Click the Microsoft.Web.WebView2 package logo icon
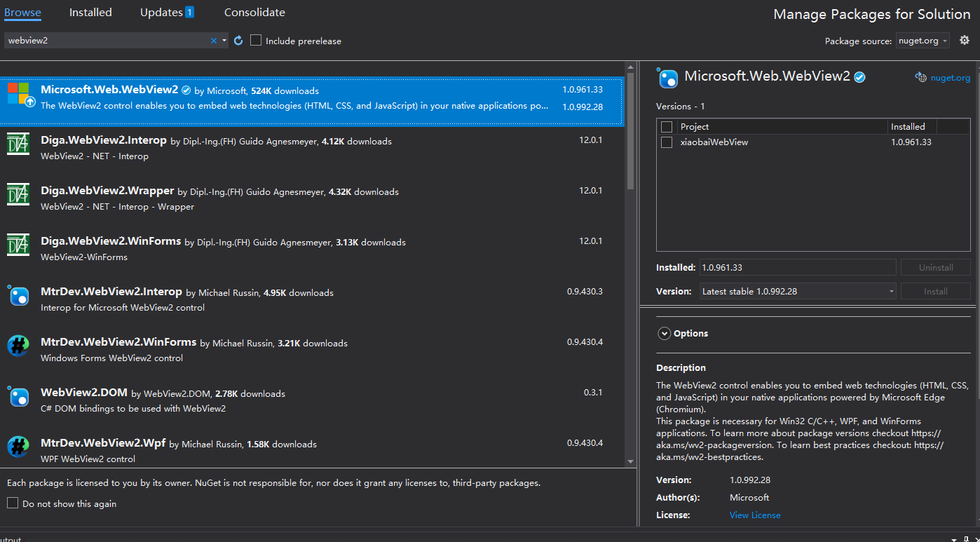 pyautogui.click(x=18, y=93)
